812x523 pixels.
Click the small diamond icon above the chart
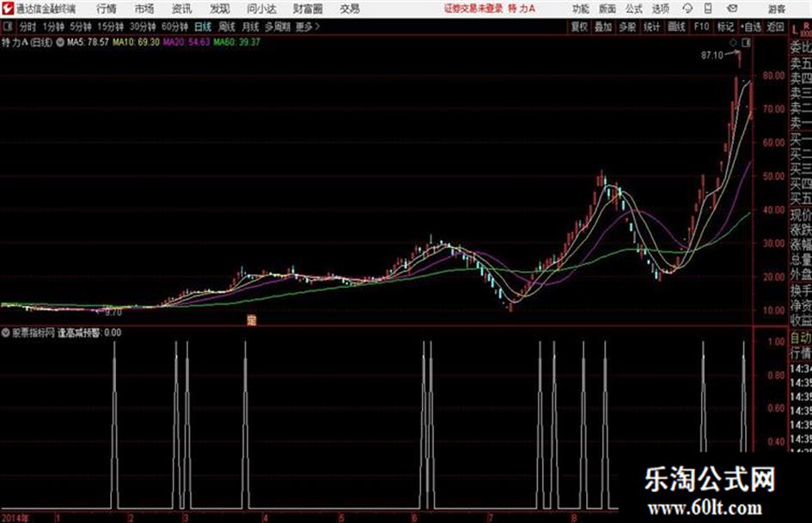(x=733, y=43)
